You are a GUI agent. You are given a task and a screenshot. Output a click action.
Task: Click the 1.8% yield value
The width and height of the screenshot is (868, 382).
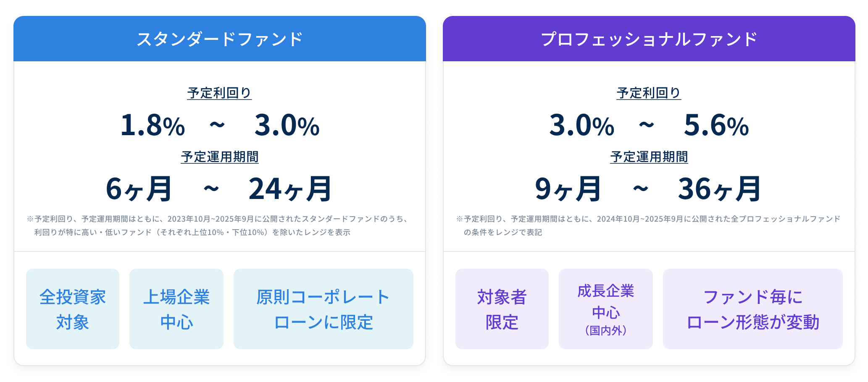[153, 125]
